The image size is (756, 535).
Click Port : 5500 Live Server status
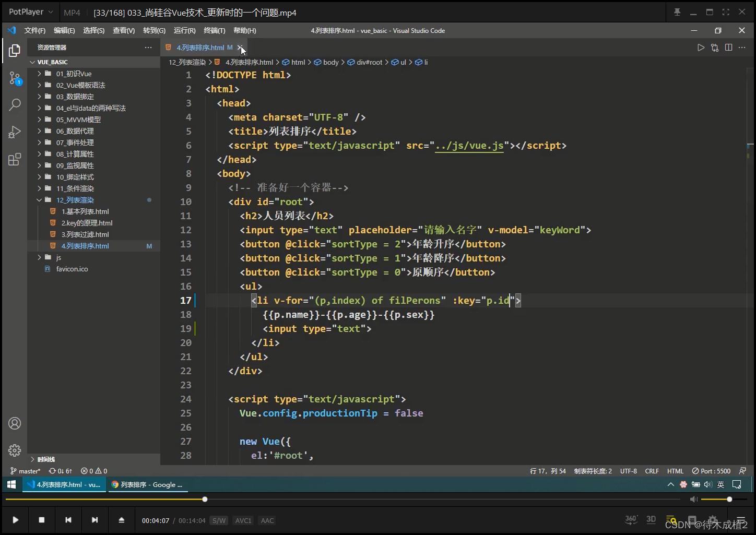(x=711, y=471)
